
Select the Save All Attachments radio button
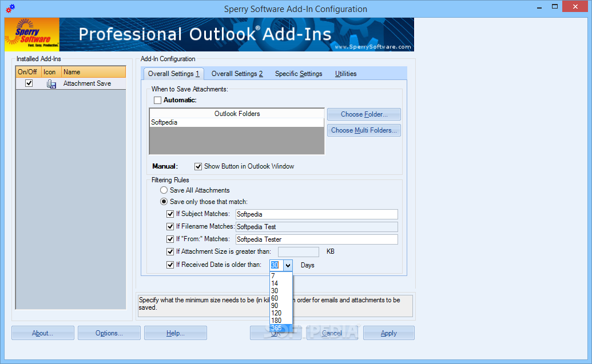164,190
